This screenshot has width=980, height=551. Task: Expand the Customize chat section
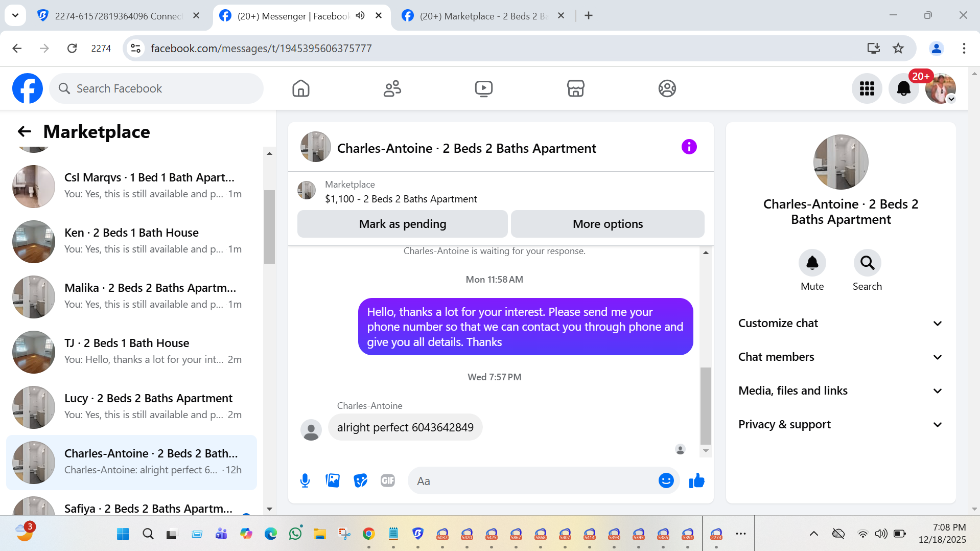coord(841,323)
